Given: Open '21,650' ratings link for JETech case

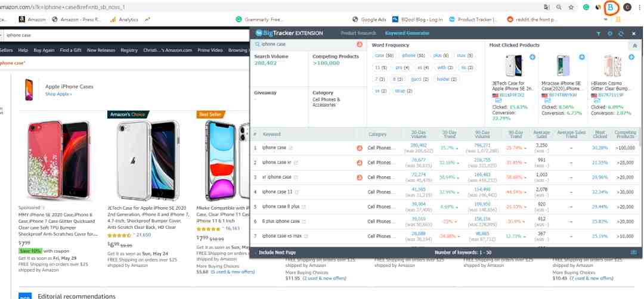Looking at the screenshot, I should (x=144, y=235).
